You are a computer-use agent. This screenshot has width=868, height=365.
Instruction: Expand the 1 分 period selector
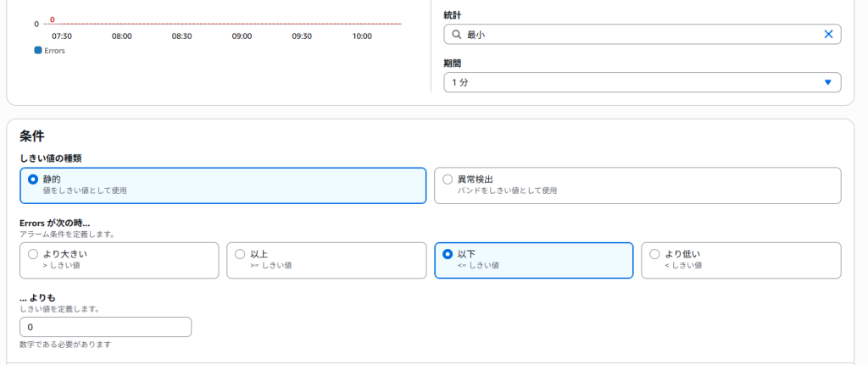pos(643,82)
